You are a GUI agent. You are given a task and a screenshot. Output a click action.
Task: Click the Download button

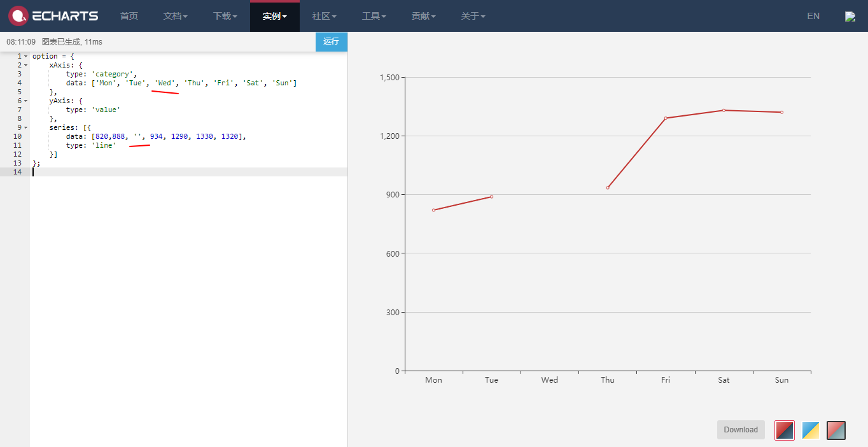point(740,430)
